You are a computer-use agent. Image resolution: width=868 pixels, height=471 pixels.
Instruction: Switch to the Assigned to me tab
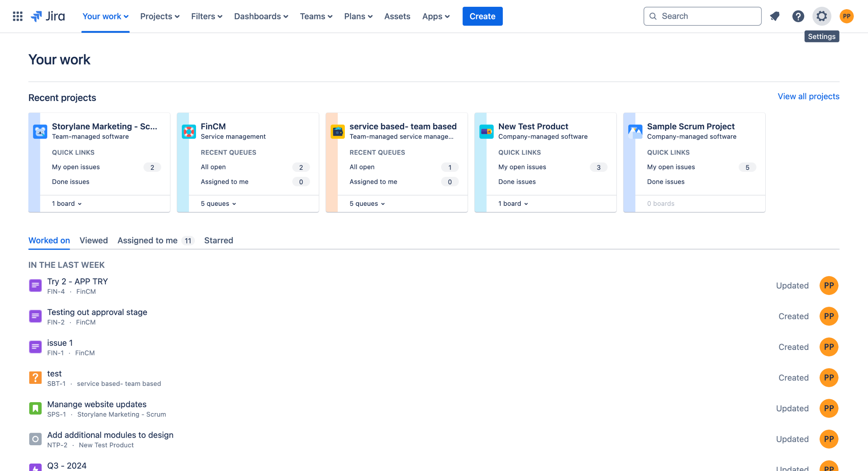click(x=148, y=240)
